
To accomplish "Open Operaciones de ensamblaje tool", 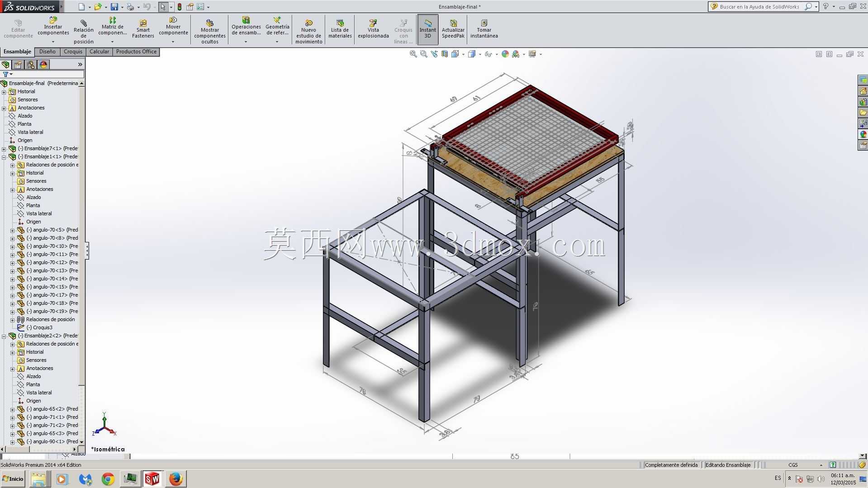I will coord(246,27).
